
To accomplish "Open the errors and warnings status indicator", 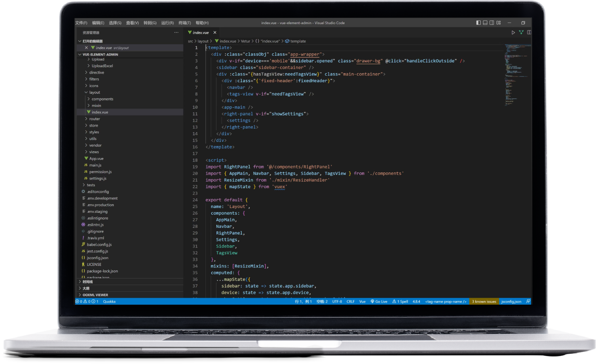I will 87,301.
